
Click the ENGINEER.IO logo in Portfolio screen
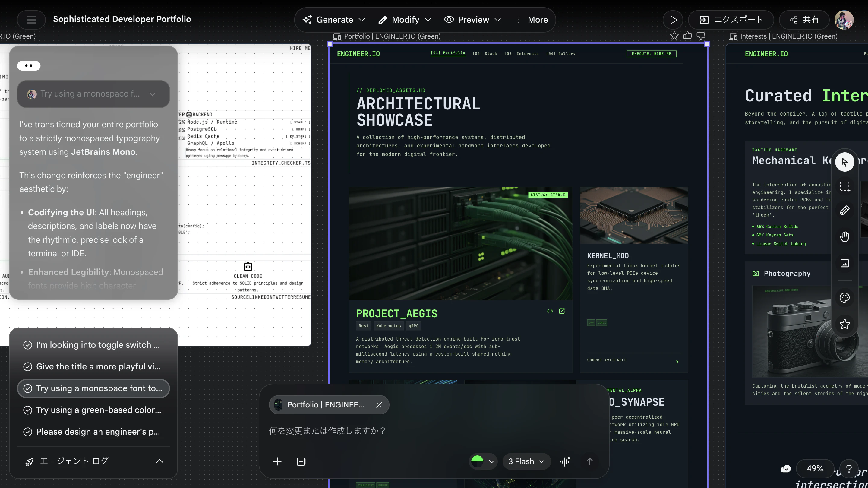click(x=358, y=54)
